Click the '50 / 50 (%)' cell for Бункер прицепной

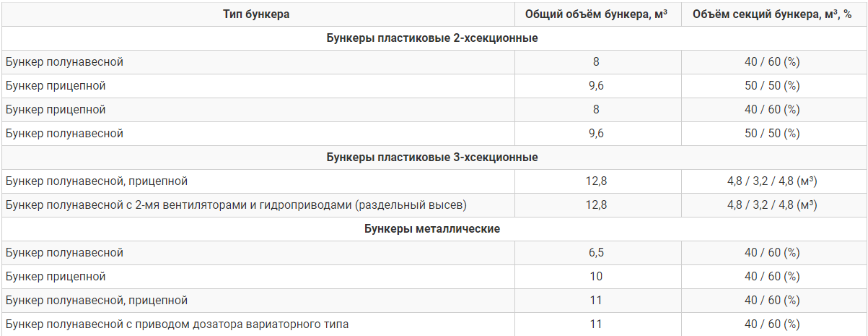pyautogui.click(x=772, y=86)
